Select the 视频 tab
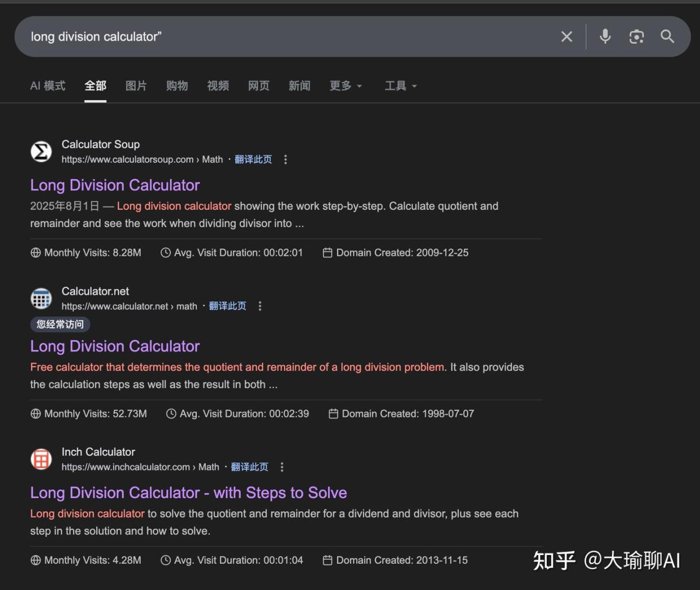 [x=218, y=86]
